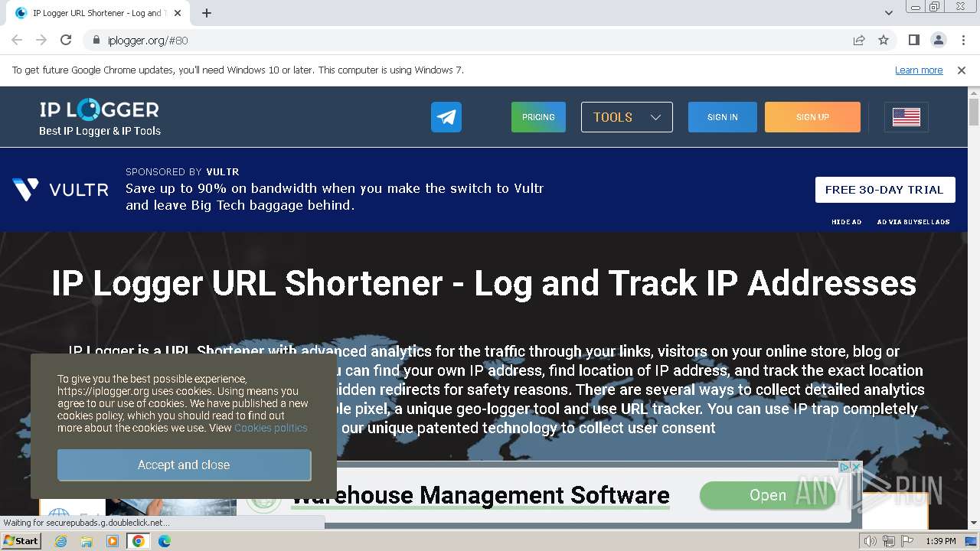The width and height of the screenshot is (980, 551).
Task: Click the Learn more link
Action: tap(919, 70)
